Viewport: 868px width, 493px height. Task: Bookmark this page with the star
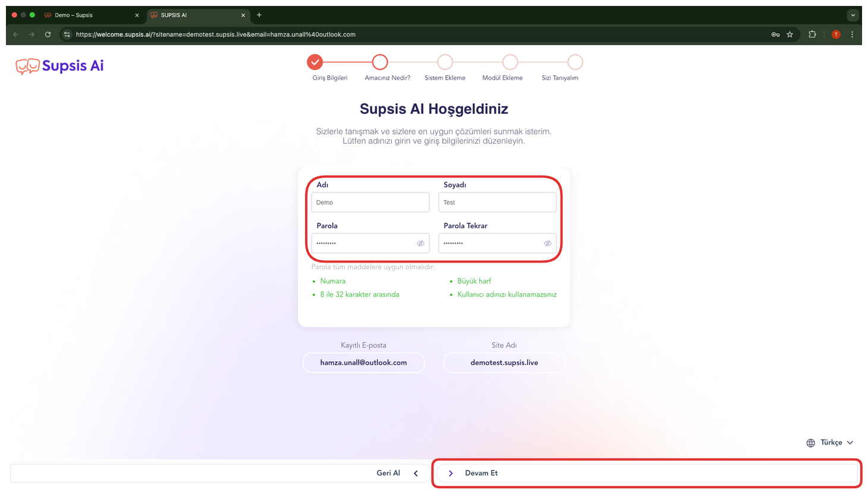tap(790, 34)
